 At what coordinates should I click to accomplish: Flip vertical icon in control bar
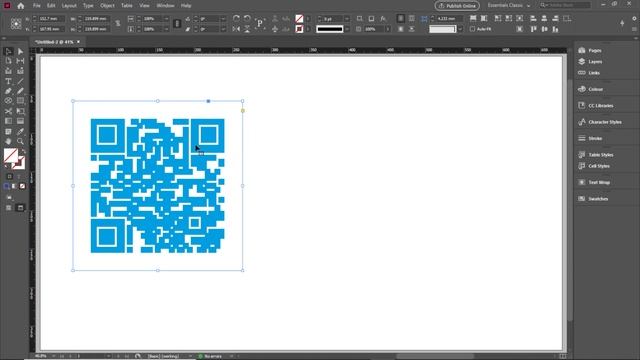point(247,29)
